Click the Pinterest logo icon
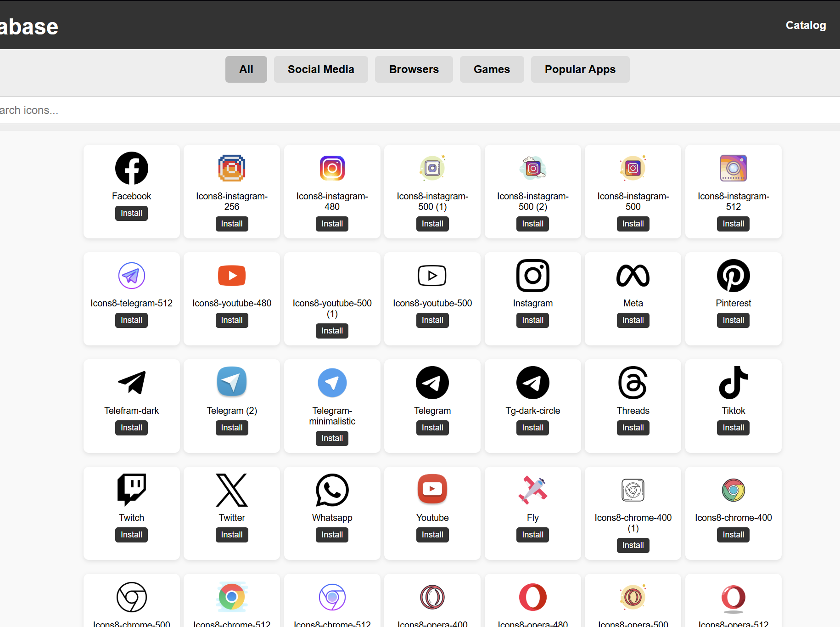The width and height of the screenshot is (840, 627). coord(733,276)
